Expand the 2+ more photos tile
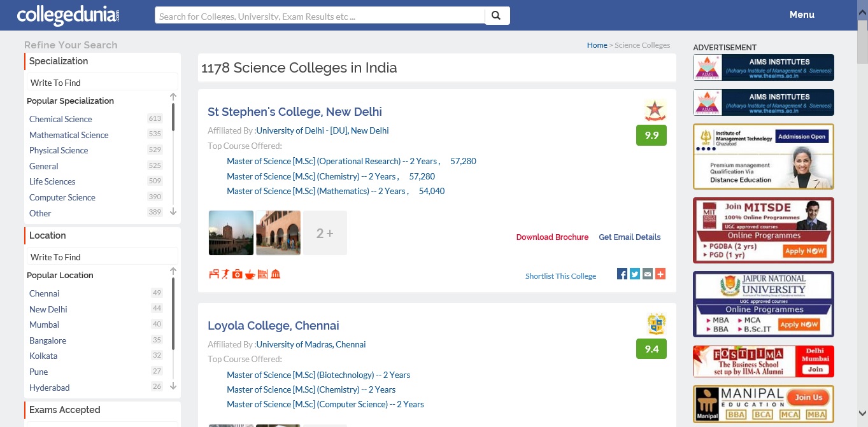Screen dimensions: 868x427 tap(325, 233)
